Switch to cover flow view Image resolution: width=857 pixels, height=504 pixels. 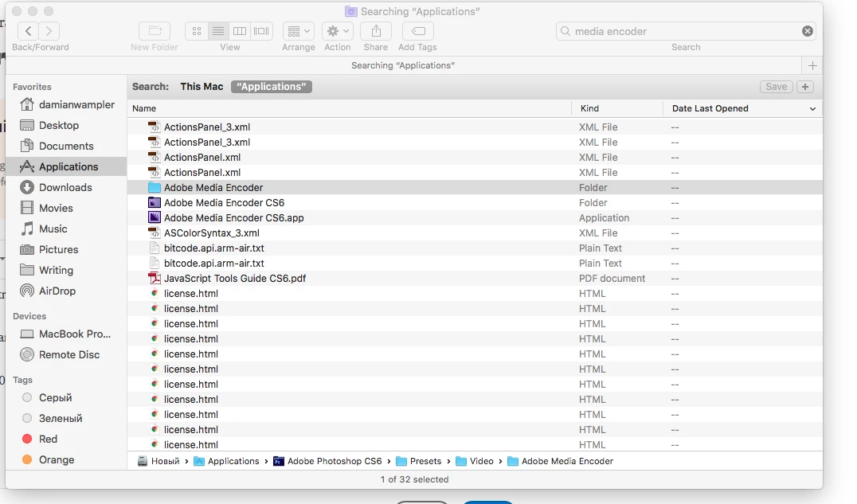pos(261,31)
